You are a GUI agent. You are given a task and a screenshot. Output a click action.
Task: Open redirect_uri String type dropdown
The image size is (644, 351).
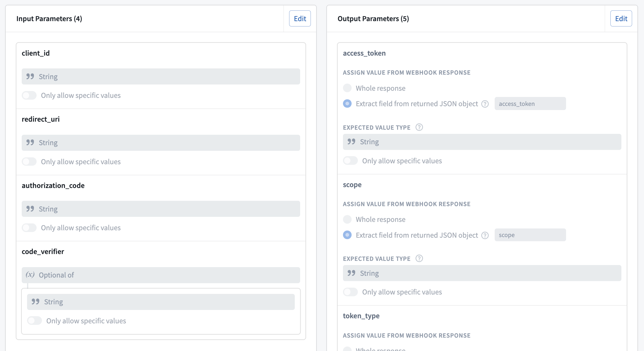tap(161, 143)
